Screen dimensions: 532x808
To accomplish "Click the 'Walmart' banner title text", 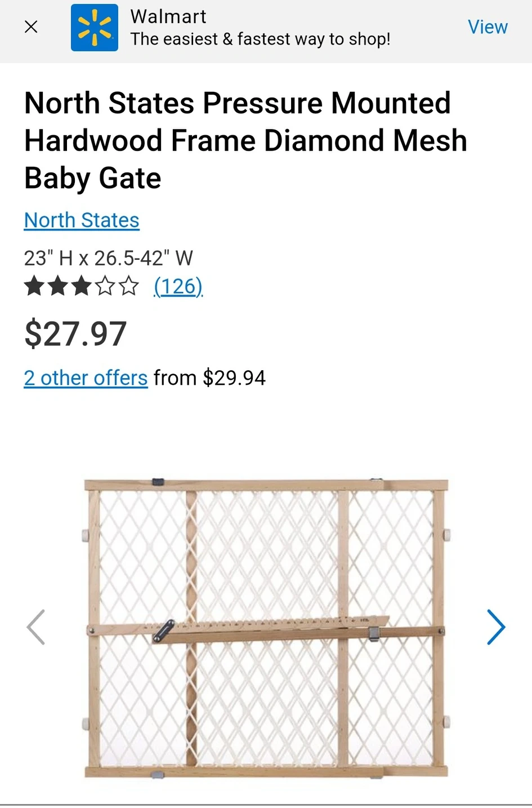I will [x=168, y=16].
